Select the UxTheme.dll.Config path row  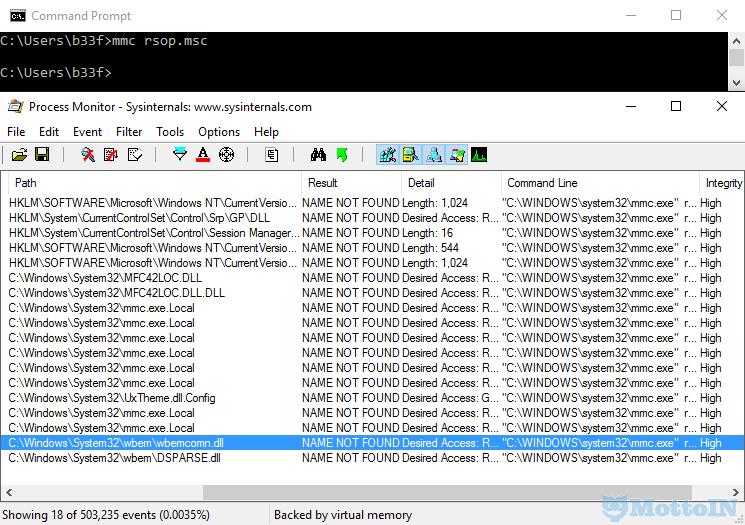pyautogui.click(x=372, y=398)
